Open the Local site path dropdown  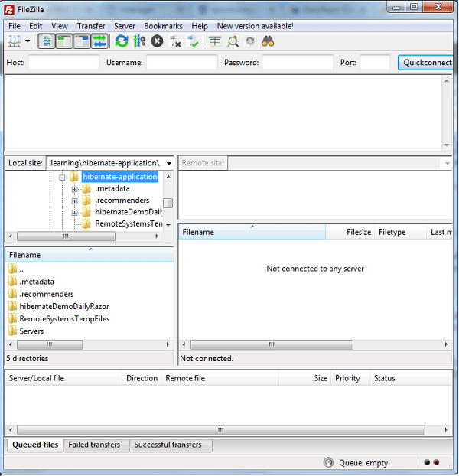pyautogui.click(x=169, y=163)
